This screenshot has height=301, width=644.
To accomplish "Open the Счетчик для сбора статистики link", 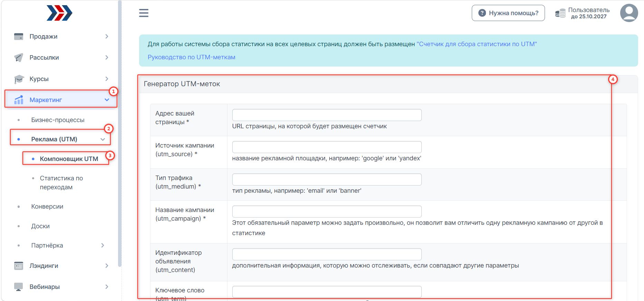I will pos(477,44).
